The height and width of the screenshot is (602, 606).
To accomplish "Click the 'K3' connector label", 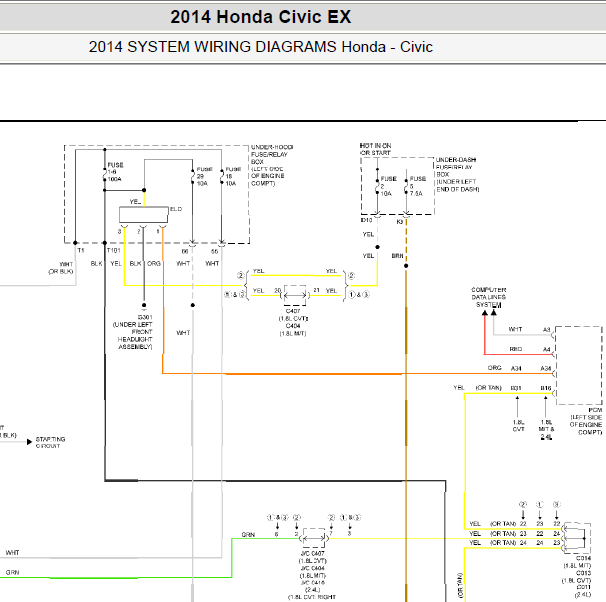I will (400, 222).
